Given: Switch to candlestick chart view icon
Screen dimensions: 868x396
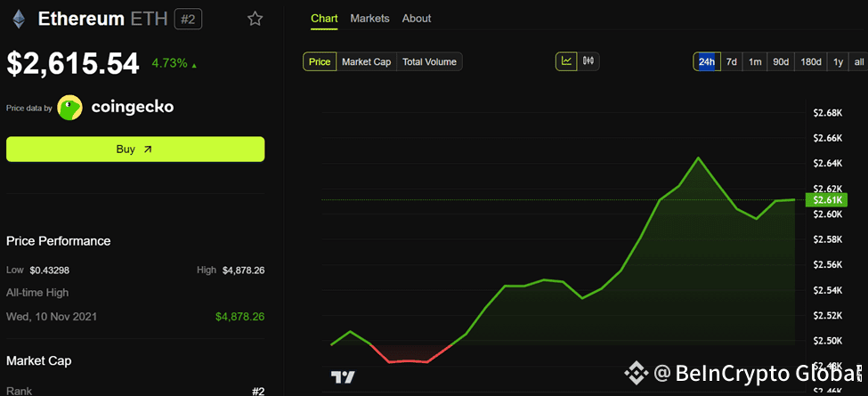Looking at the screenshot, I should 588,61.
